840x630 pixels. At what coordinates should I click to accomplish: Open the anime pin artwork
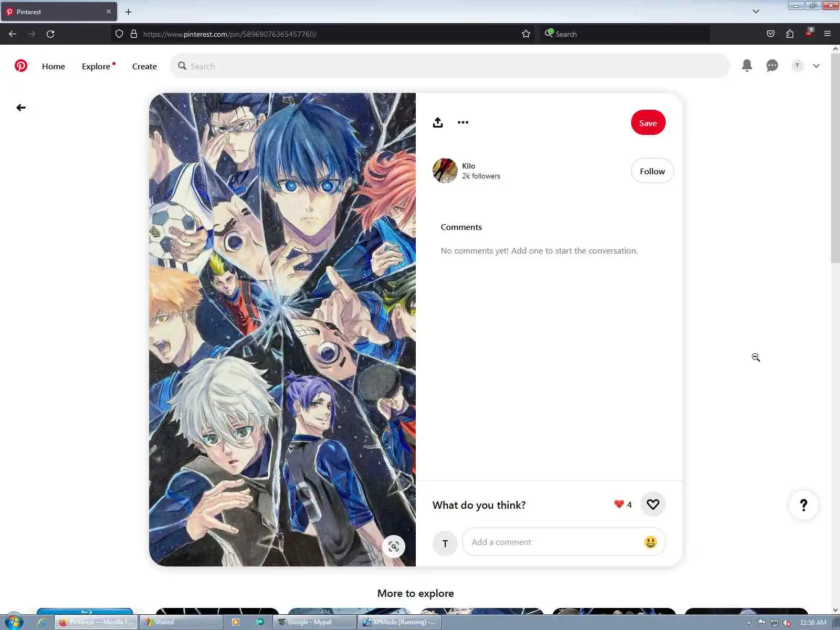(x=282, y=330)
